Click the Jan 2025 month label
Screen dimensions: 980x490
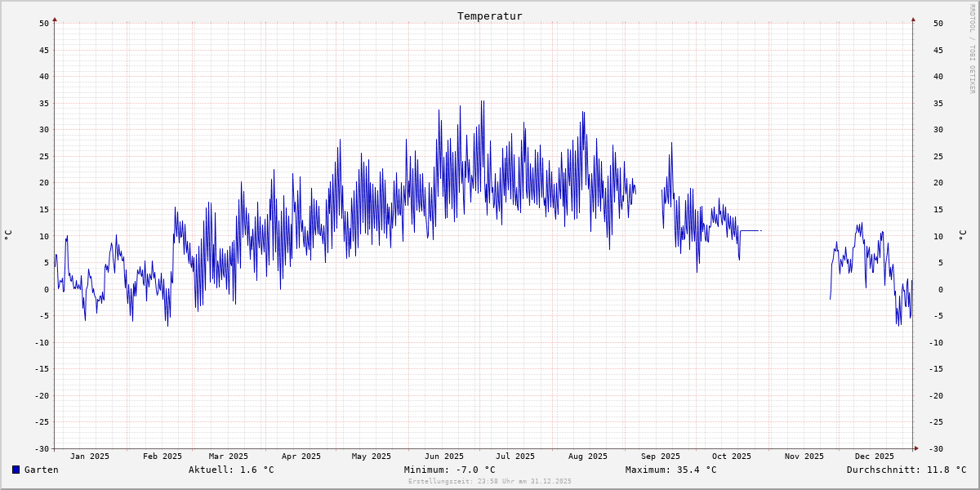click(90, 457)
